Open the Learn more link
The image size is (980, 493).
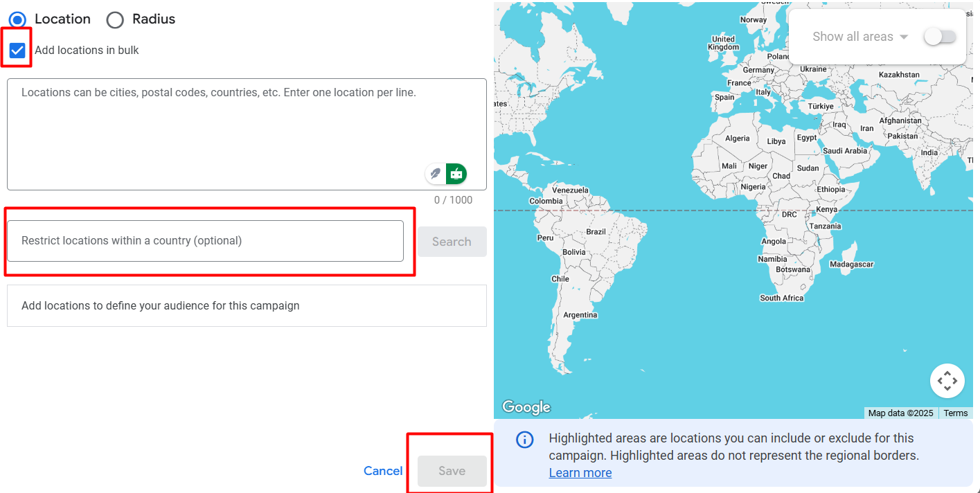pyautogui.click(x=580, y=473)
